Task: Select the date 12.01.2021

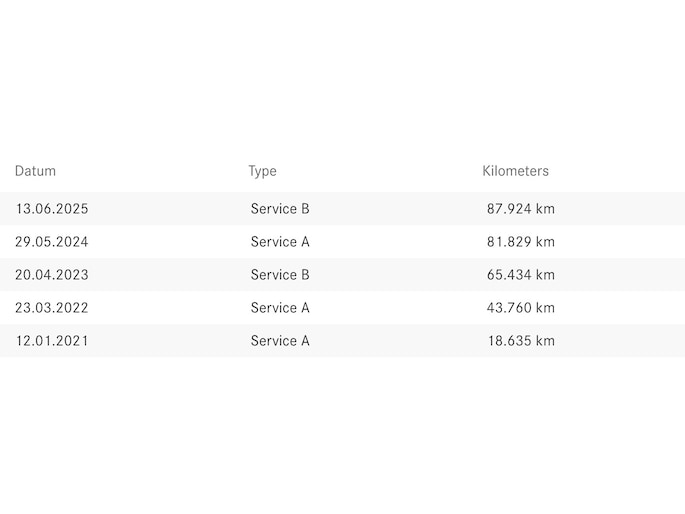Action: [x=52, y=341]
